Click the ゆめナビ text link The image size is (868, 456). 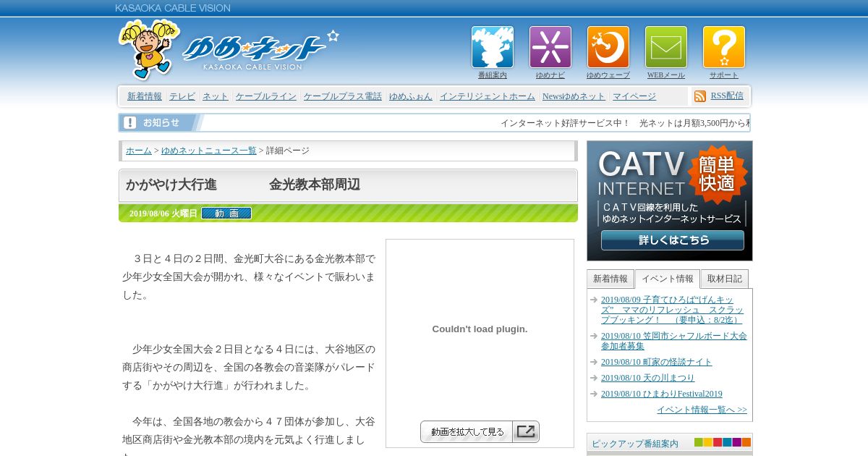click(550, 75)
